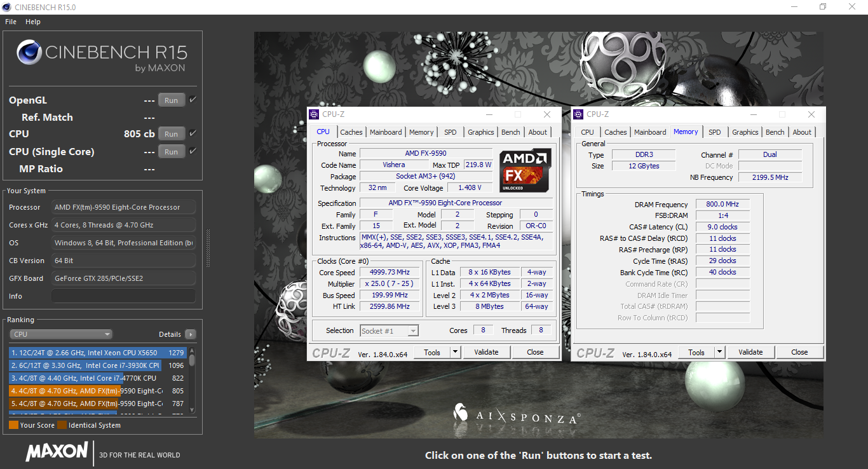The width and height of the screenshot is (868, 469).
Task: Switch to SPD tab in left CPU-Z window
Action: pyautogui.click(x=451, y=132)
